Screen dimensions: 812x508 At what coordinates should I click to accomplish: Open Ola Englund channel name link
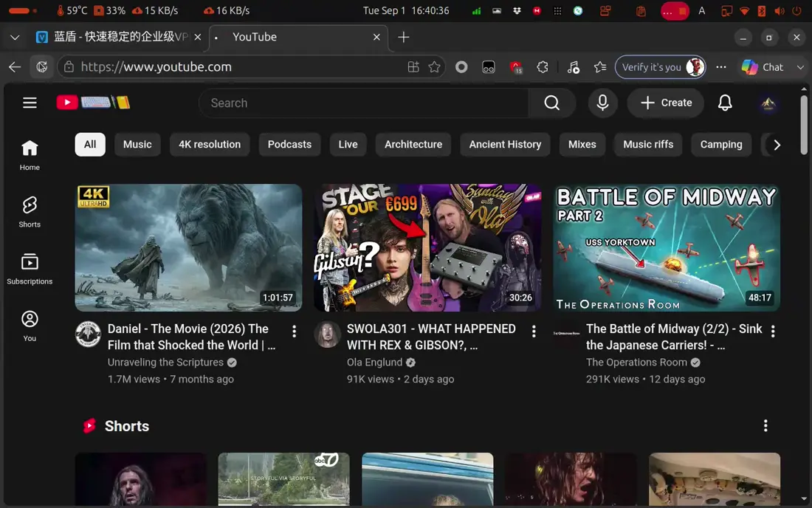(x=374, y=363)
